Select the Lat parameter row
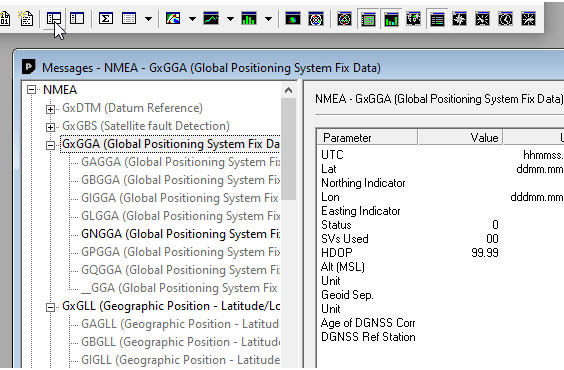Image resolution: width=564 pixels, height=370 pixels. tap(441, 169)
